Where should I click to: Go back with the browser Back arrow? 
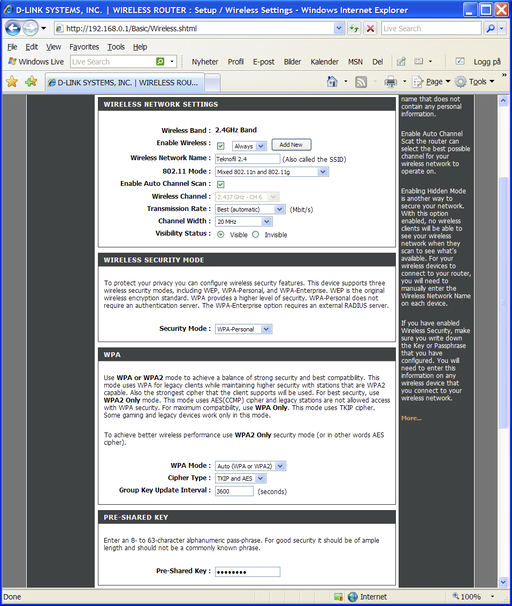pos(13,28)
